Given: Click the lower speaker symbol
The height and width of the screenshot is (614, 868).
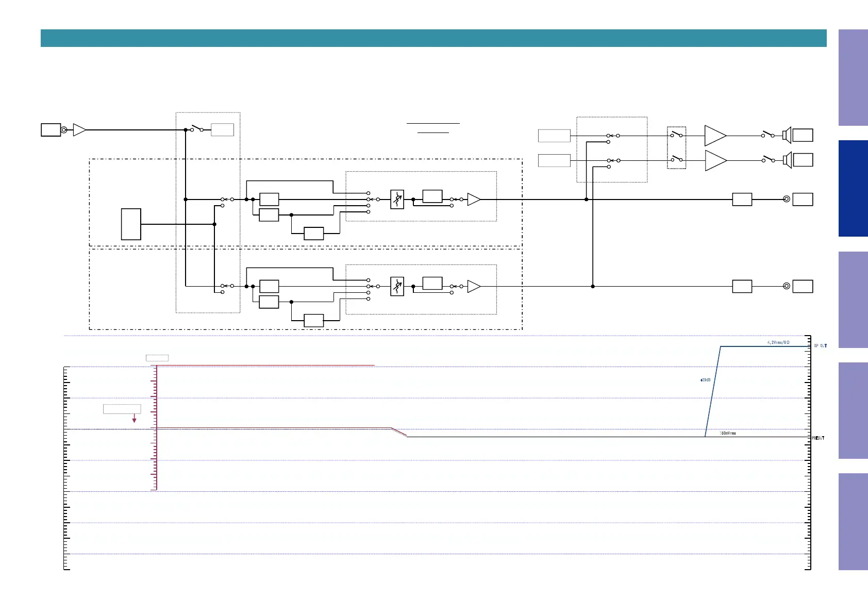Looking at the screenshot, I should coord(787,160).
